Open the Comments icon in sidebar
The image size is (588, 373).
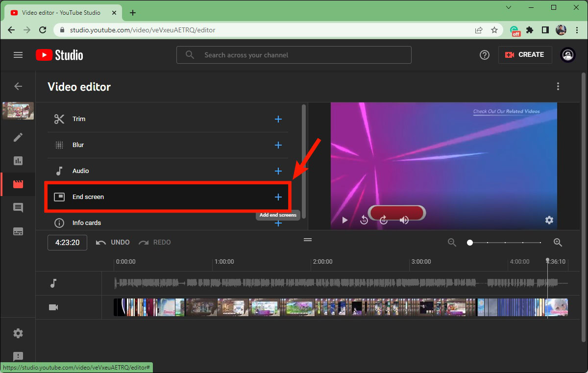18,208
